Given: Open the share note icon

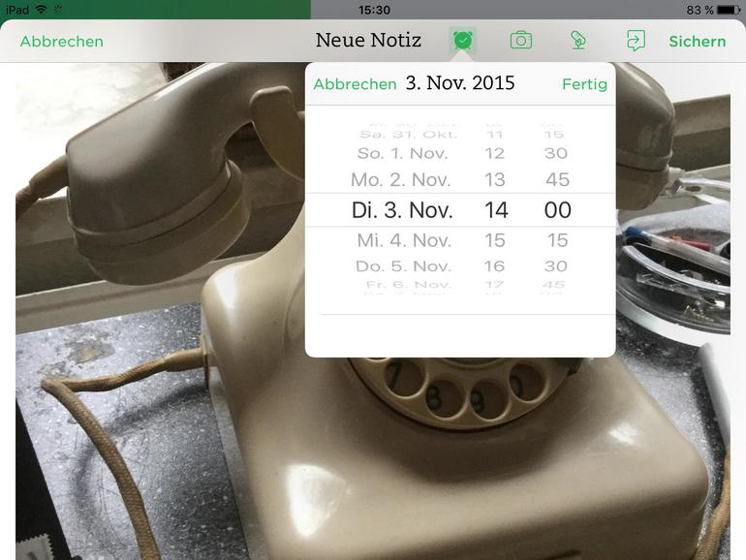Looking at the screenshot, I should coord(636,41).
